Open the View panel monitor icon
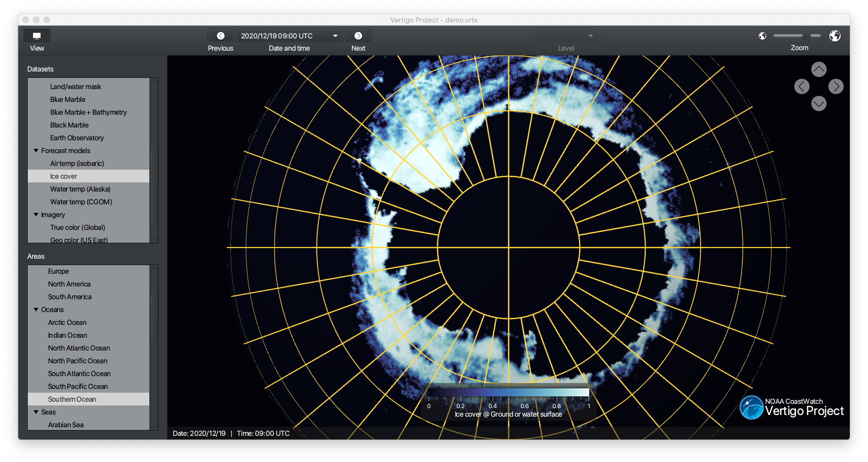The height and width of the screenshot is (462, 868). (37, 36)
